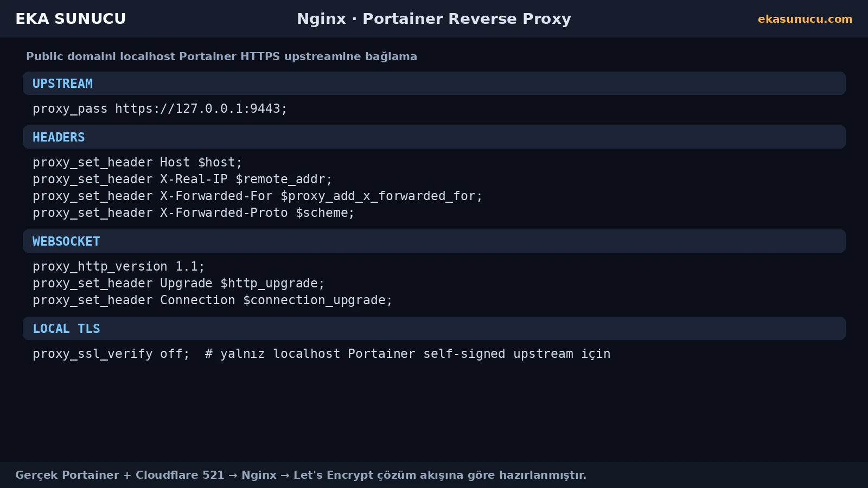
Task: Click the EKA SUNUCU brand title
Action: (71, 19)
